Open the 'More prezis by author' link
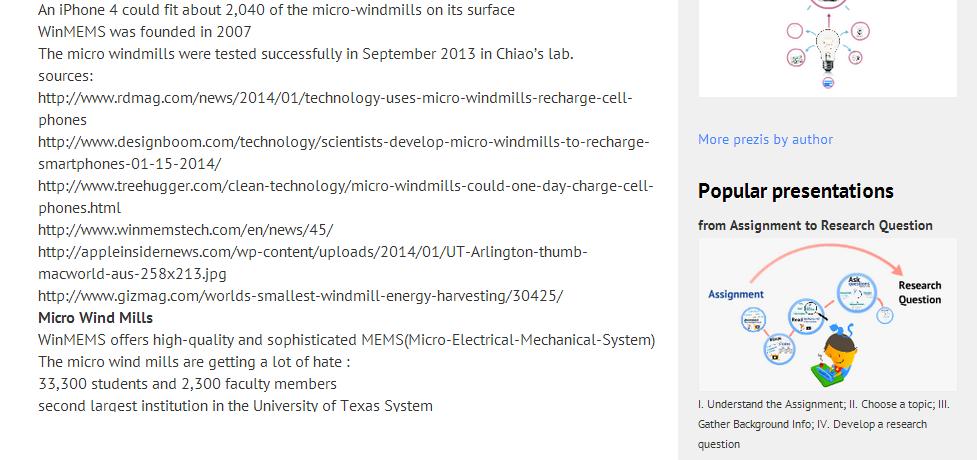977x460 pixels. (x=765, y=139)
